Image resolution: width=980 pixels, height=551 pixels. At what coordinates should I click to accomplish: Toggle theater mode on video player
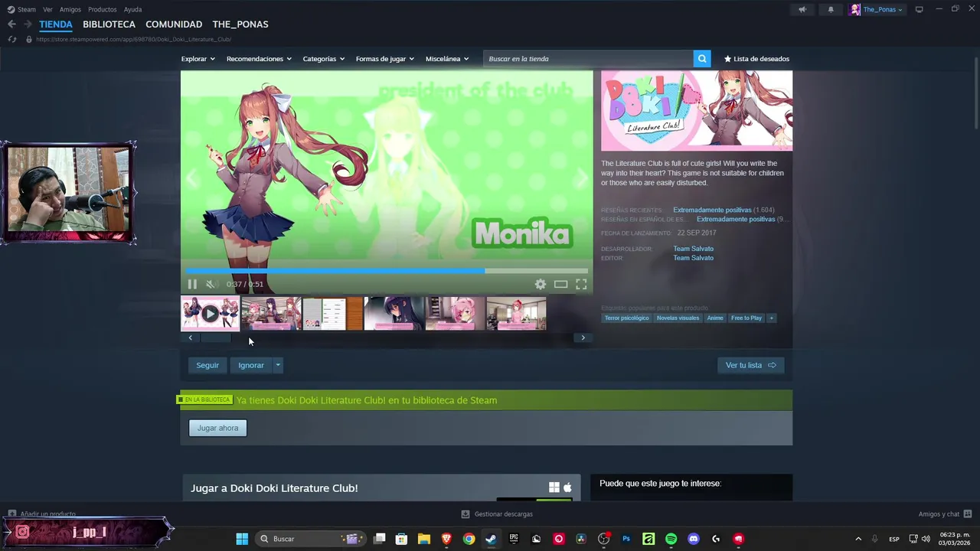(561, 284)
